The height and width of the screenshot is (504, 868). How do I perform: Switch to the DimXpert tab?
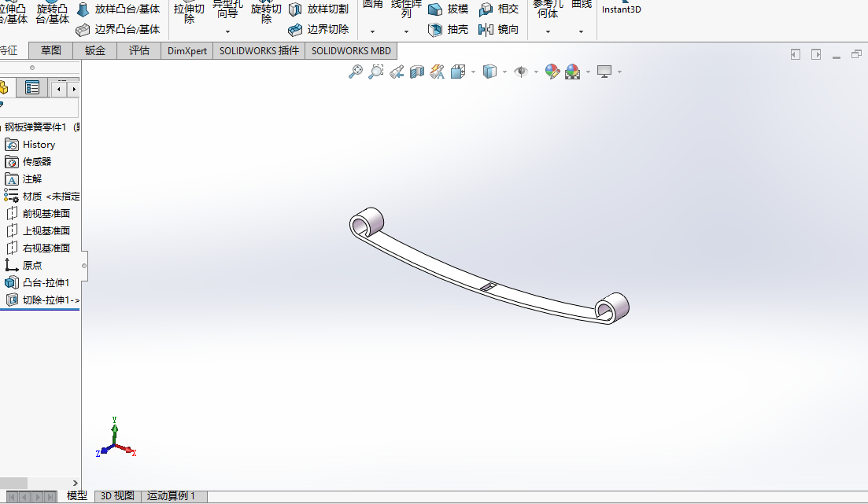(x=187, y=51)
